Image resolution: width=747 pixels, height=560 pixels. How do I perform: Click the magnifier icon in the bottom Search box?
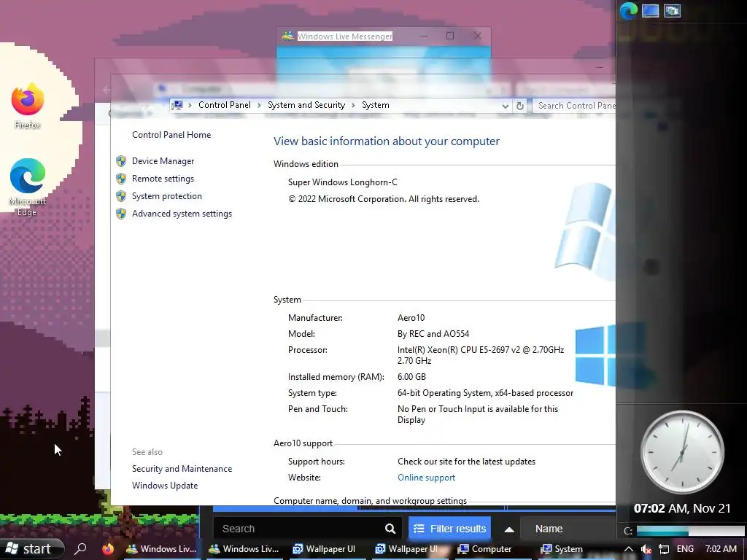point(390,529)
